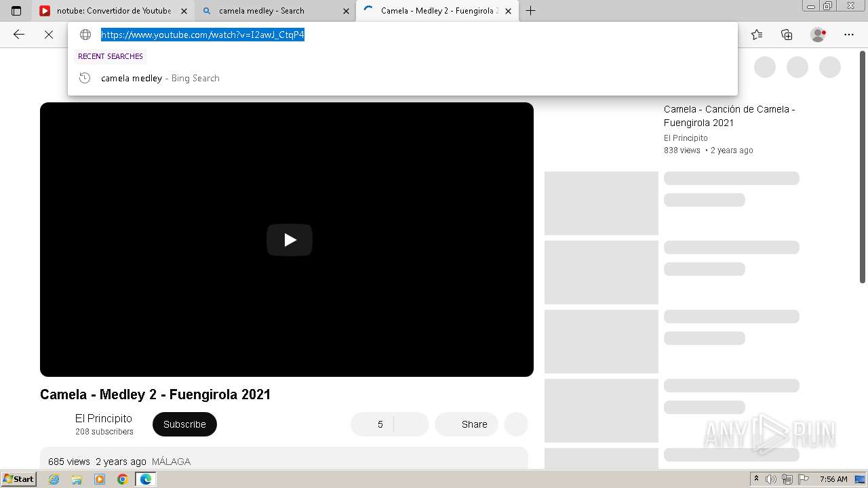Dislike the video
This screenshot has height=488, width=868.
(411, 424)
